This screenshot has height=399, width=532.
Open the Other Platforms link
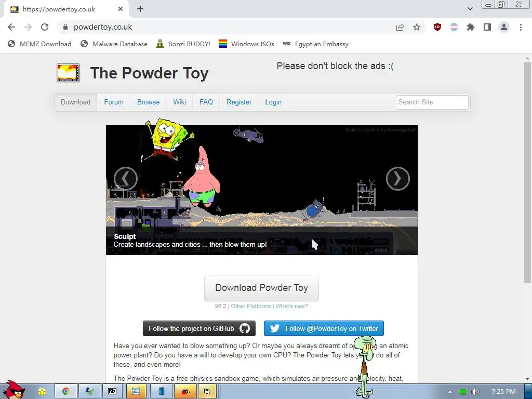coord(251,306)
